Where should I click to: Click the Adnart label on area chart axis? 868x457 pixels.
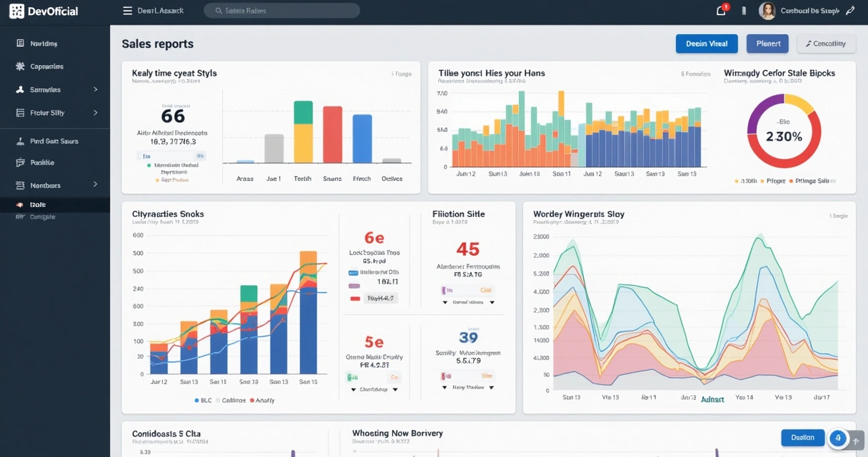click(x=712, y=399)
